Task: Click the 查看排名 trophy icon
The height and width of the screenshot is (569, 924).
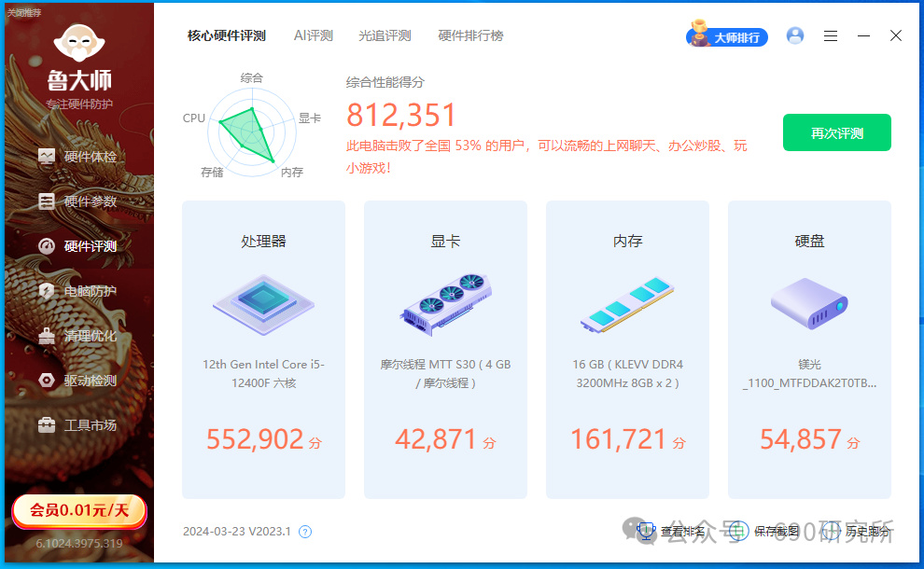Action: [646, 532]
